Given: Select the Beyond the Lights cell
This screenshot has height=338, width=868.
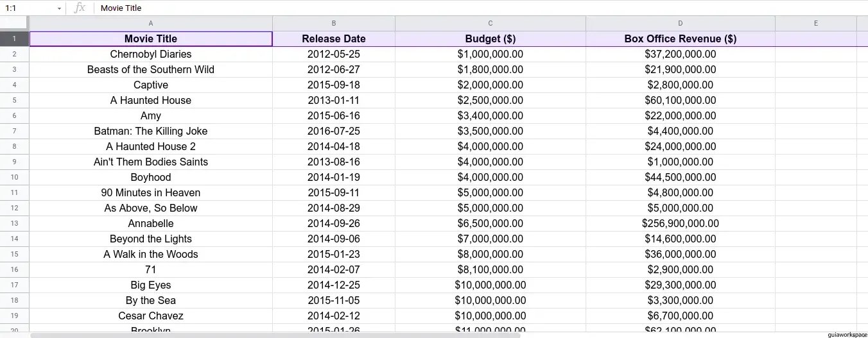Looking at the screenshot, I should point(151,239).
